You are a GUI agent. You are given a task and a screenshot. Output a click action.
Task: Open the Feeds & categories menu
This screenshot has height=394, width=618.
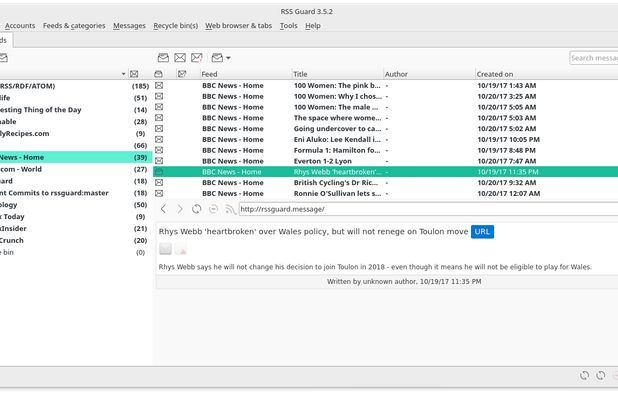coord(74,26)
